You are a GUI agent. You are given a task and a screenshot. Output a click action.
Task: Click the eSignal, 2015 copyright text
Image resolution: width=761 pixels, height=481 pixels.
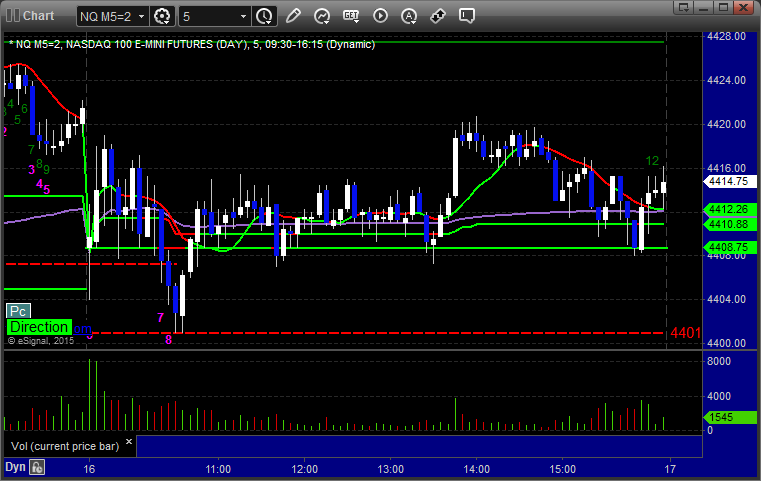tap(41, 341)
